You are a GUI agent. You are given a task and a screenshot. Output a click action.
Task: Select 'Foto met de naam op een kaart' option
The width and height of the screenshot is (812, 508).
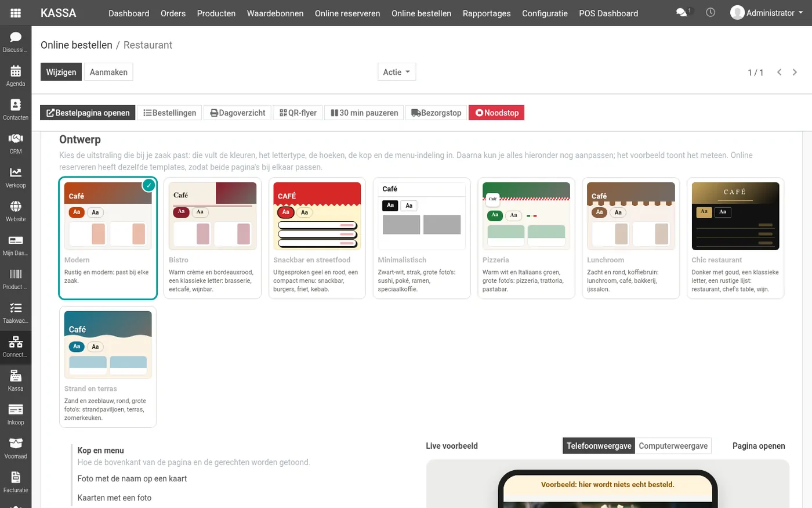[x=132, y=479]
